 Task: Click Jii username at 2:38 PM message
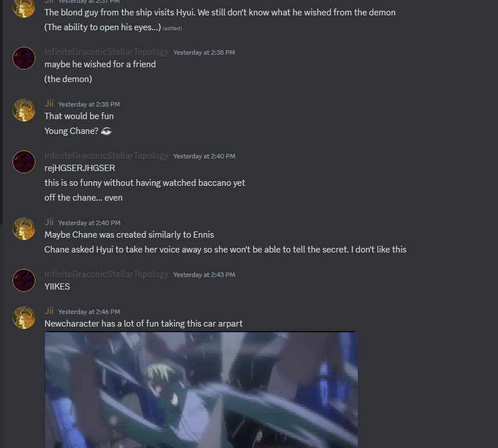[49, 104]
